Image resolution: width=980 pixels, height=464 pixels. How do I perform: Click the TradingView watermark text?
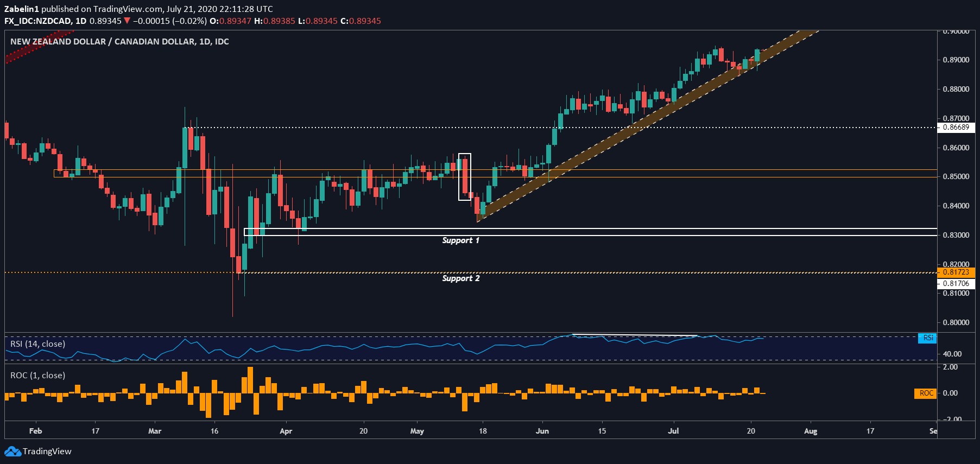pos(47,452)
